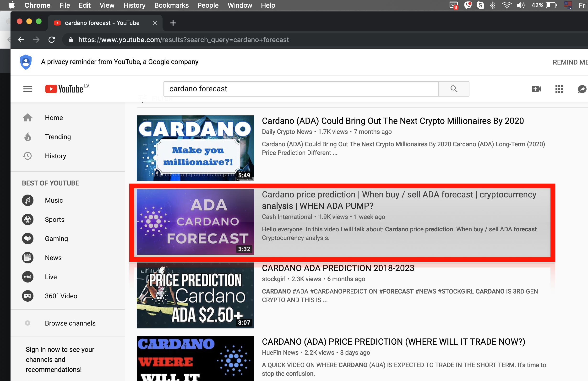Click the Trending flame icon

pos(28,137)
